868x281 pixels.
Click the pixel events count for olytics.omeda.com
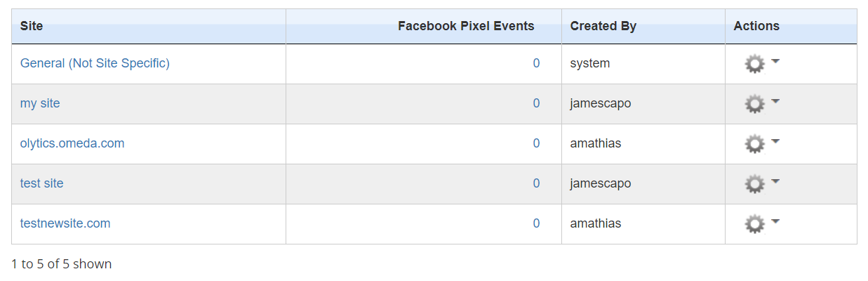point(536,143)
